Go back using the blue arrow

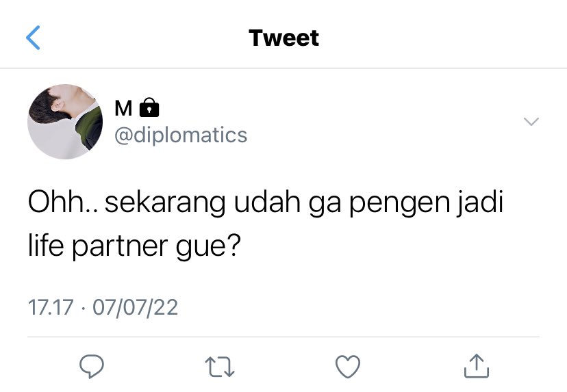tap(33, 38)
